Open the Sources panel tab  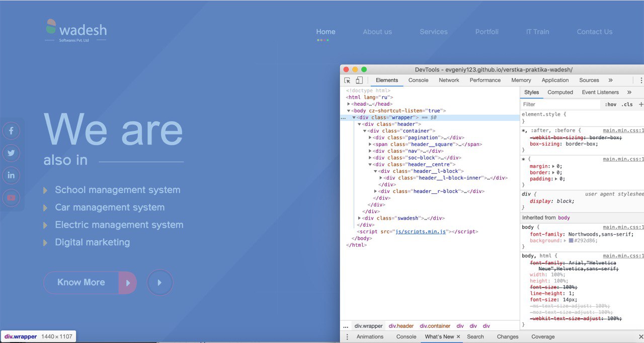[x=589, y=80]
